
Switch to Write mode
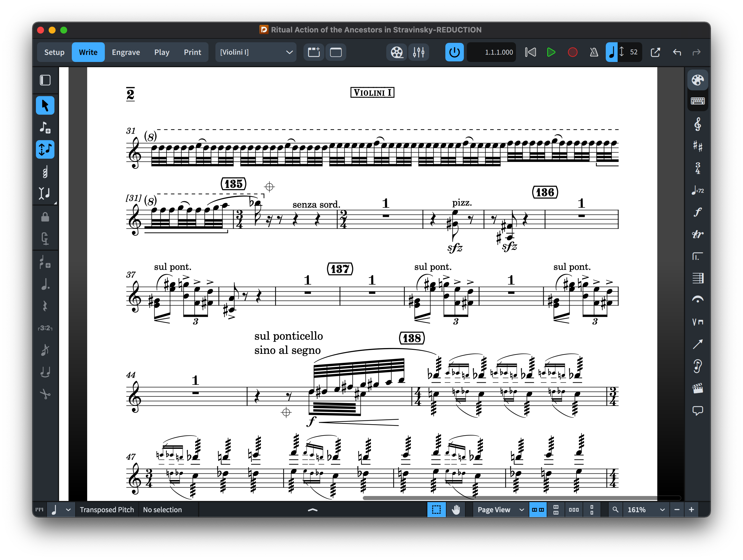pos(88,52)
